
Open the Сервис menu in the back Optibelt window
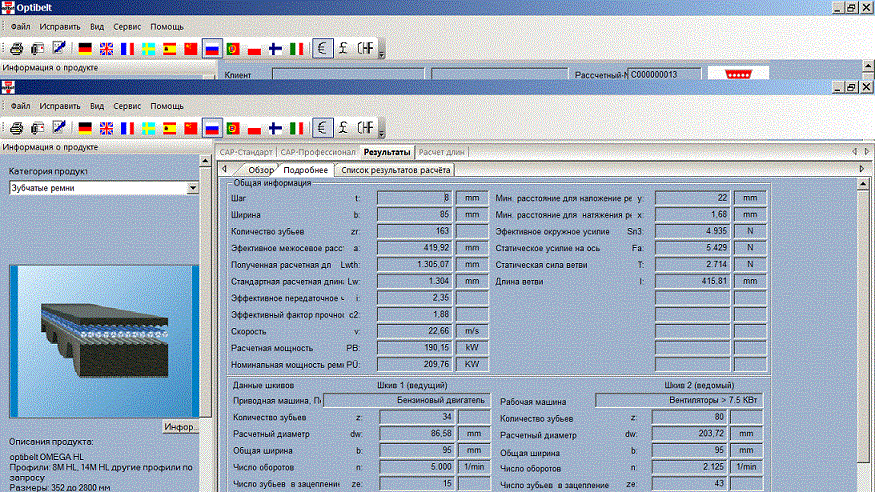pyautogui.click(x=127, y=27)
